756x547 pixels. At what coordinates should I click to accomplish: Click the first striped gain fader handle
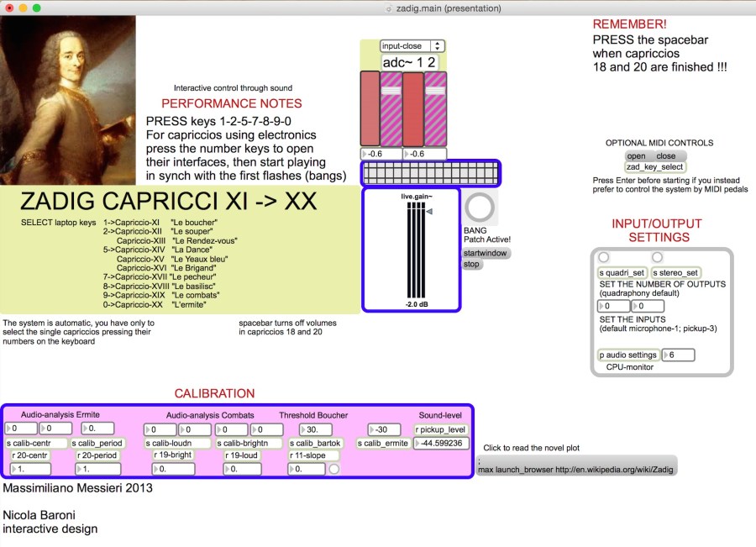click(391, 89)
